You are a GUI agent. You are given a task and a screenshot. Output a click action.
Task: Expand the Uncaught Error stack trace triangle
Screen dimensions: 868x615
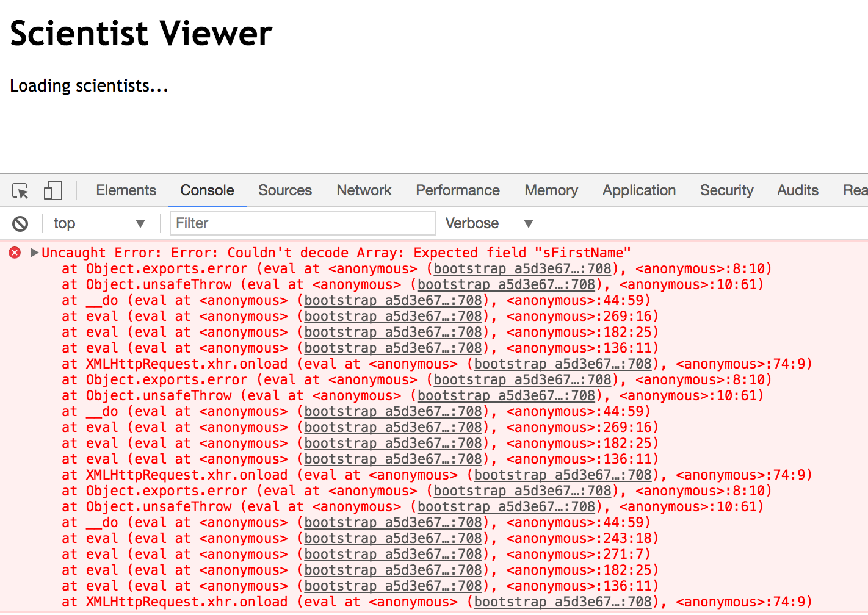tap(34, 253)
